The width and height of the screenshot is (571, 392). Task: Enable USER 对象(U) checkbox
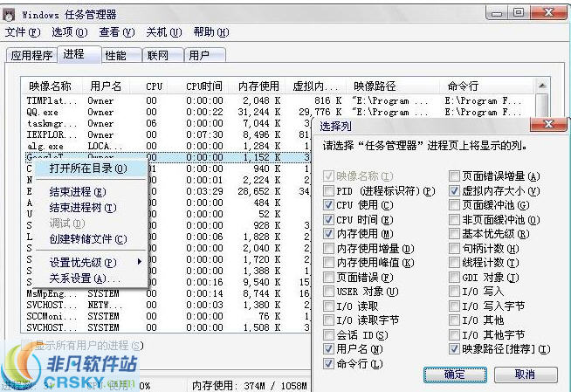[x=328, y=292]
